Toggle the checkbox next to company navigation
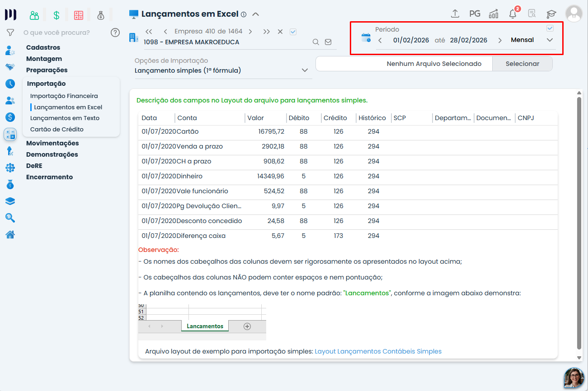 pos(293,32)
